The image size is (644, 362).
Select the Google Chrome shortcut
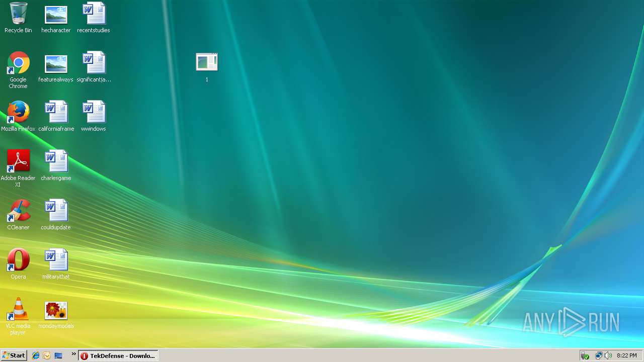[18, 70]
